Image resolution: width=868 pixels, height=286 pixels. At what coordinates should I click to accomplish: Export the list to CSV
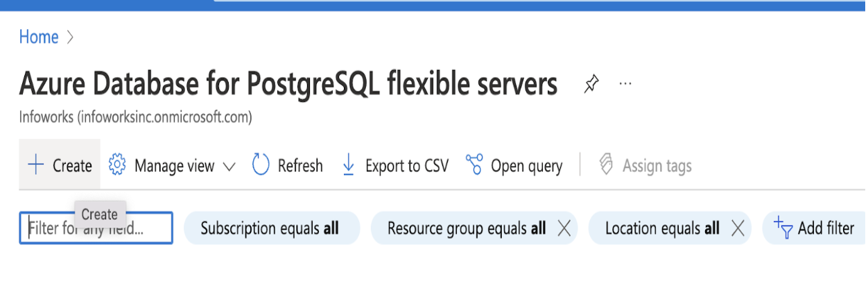coord(396,166)
